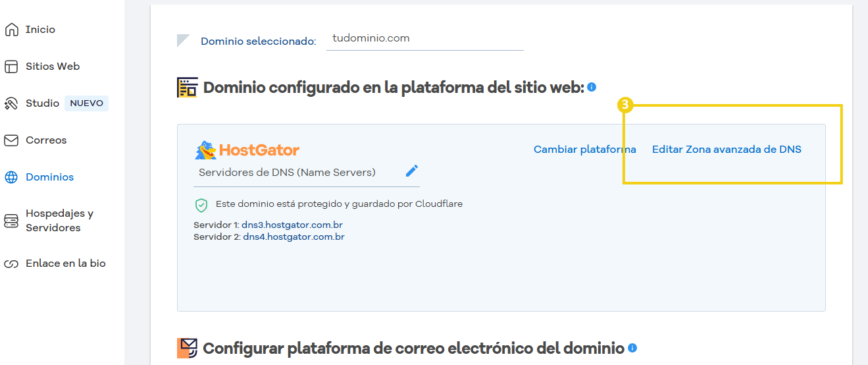Open Hospedajes y Servidores menu item

(59, 221)
